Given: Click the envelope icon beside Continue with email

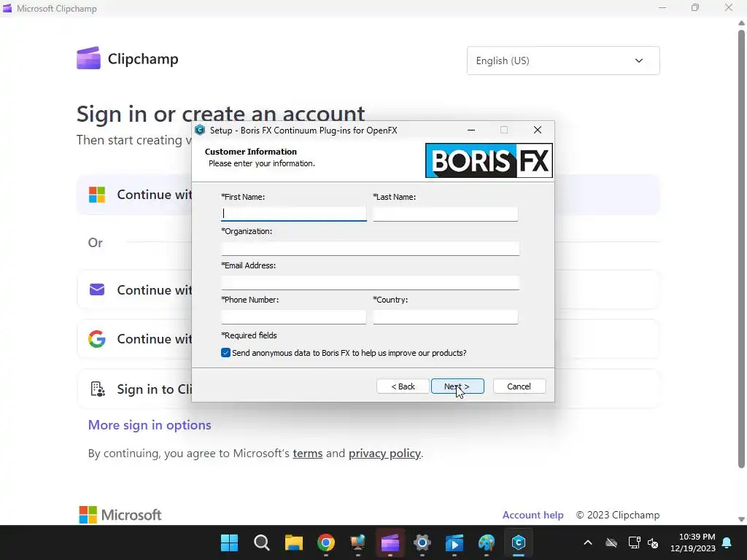Looking at the screenshot, I should (97, 289).
